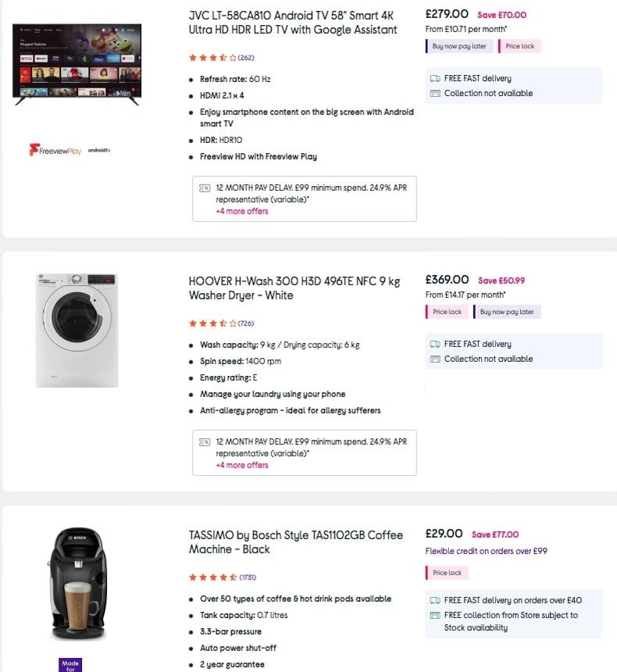Open the Flexible credit on orders over £99 details

484,552
